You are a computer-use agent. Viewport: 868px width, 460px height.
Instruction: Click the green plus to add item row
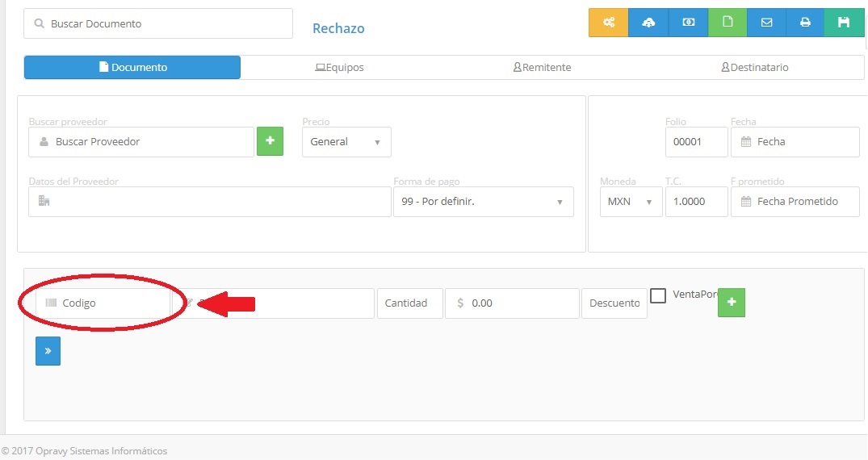[732, 302]
